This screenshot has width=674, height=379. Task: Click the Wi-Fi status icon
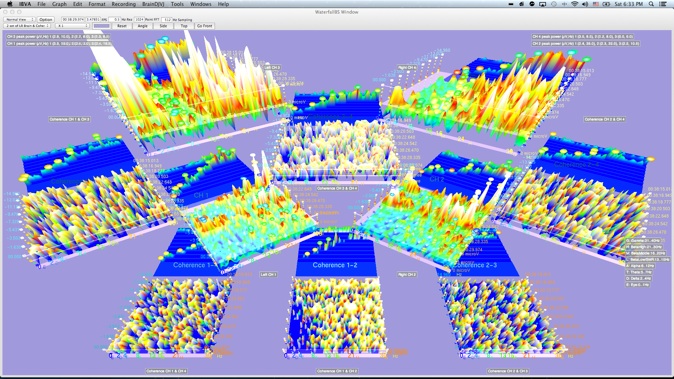coord(575,4)
